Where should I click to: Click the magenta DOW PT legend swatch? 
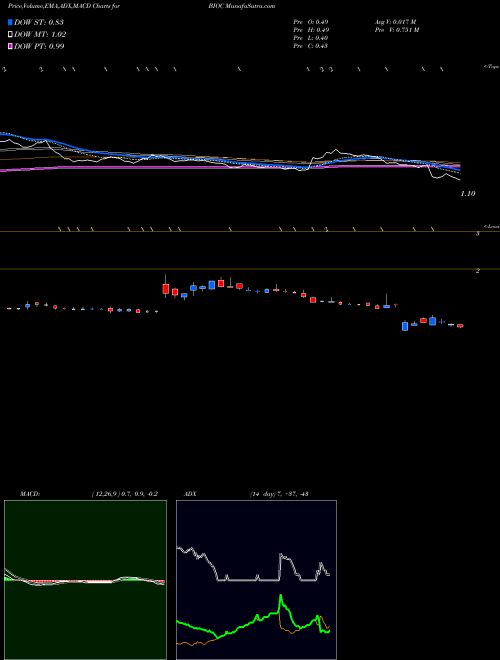click(11, 46)
